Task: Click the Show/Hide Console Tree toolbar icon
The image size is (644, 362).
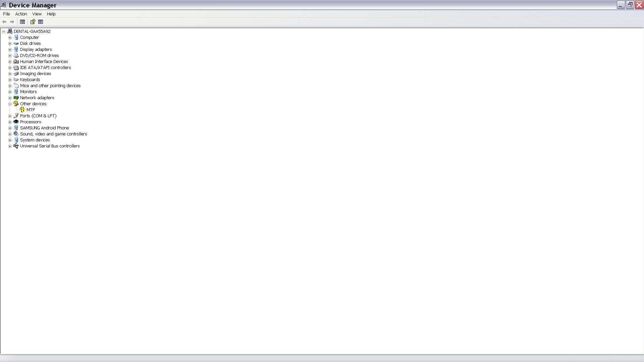Action: tap(22, 22)
